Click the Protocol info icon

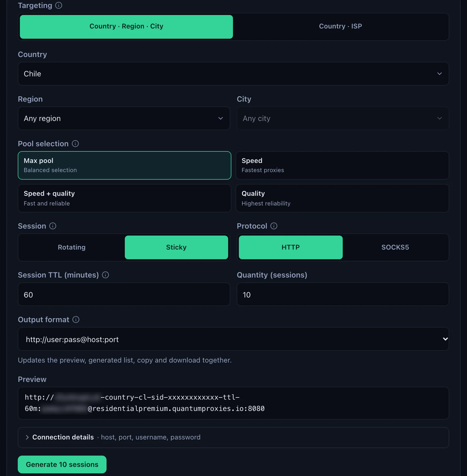(274, 226)
